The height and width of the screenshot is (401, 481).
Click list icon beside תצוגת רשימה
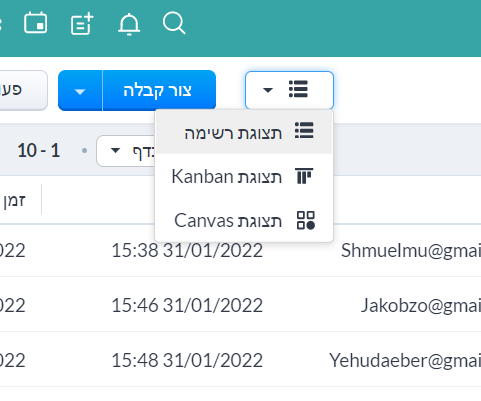[x=304, y=131]
